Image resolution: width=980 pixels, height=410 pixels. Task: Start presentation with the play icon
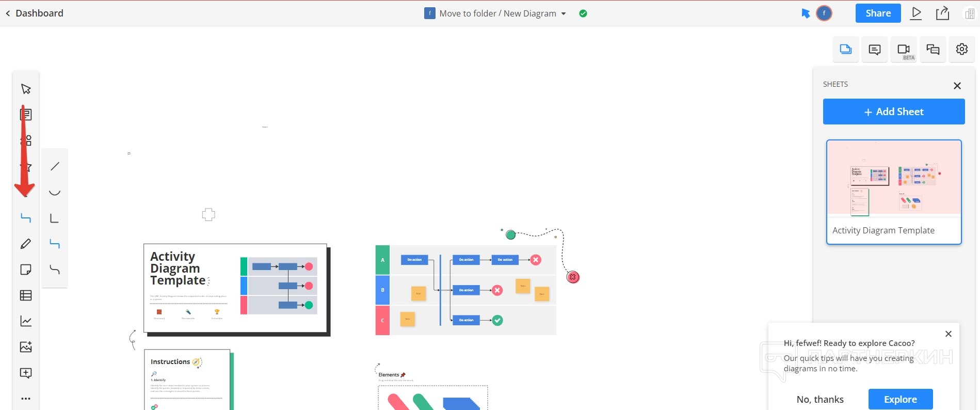pos(917,13)
